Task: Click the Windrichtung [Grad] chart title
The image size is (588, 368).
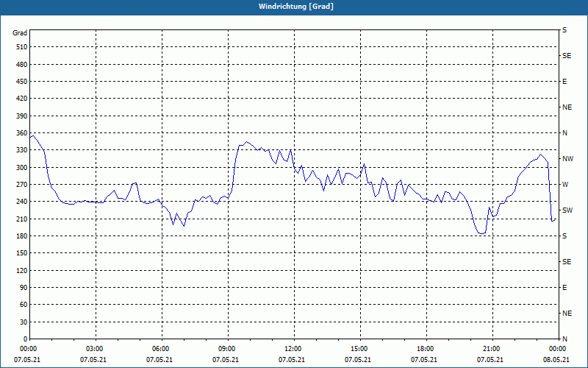Action: (x=296, y=7)
